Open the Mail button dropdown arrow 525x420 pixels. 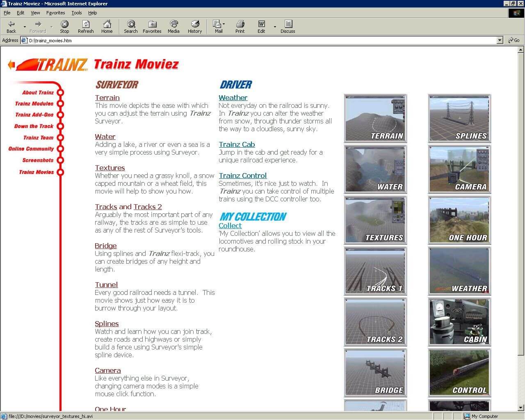click(x=224, y=24)
